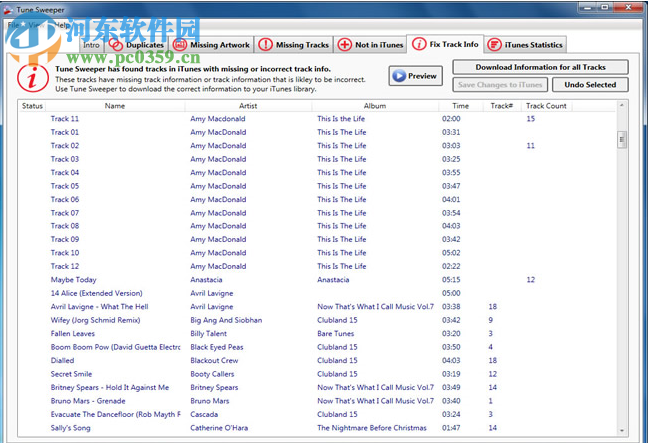Open the iTunes Statistics tab
This screenshot has width=652, height=443.
[x=525, y=45]
